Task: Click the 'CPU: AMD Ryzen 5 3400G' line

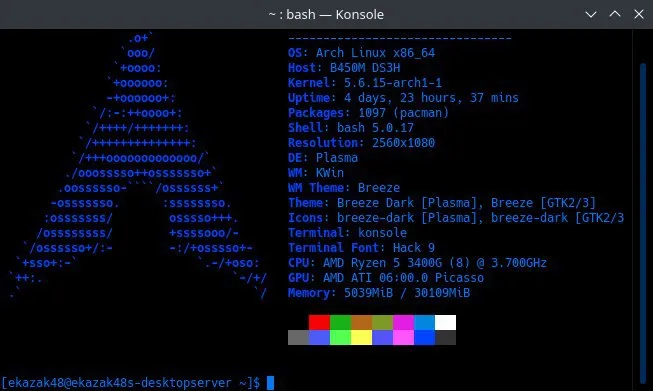Action: click(x=417, y=263)
